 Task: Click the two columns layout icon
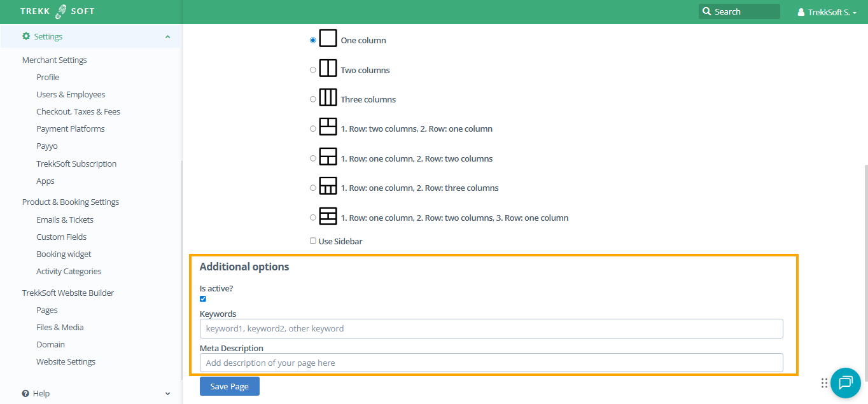328,68
